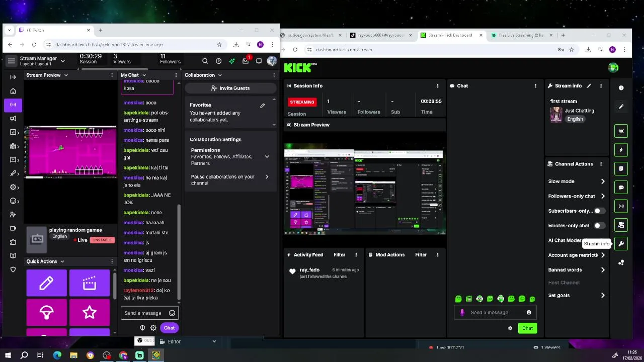Viewport: 644px width, 362px height.
Task: Click the Kick chat microphone icon
Action: (462, 312)
